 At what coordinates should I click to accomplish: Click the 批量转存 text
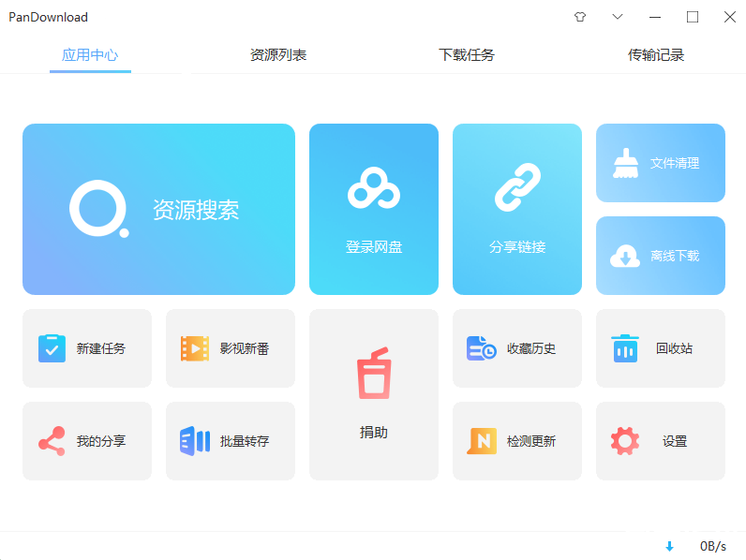point(245,442)
